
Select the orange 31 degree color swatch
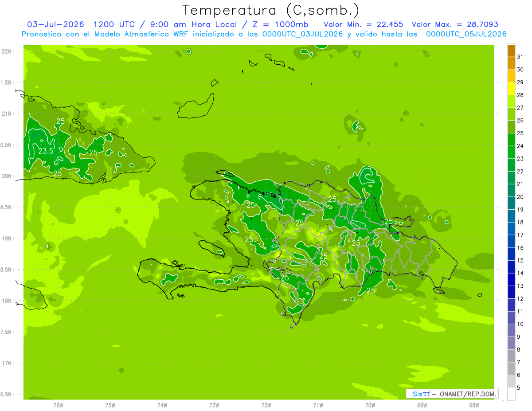(x=511, y=51)
